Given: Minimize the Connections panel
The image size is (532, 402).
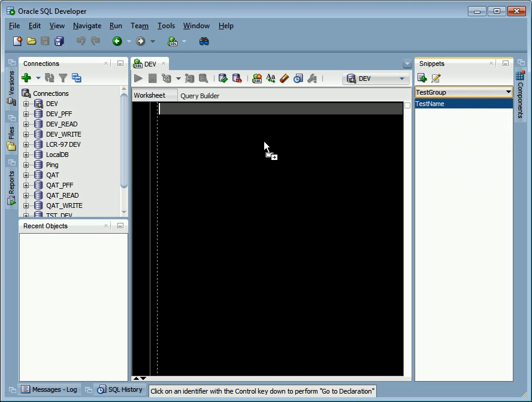Looking at the screenshot, I should (x=120, y=63).
